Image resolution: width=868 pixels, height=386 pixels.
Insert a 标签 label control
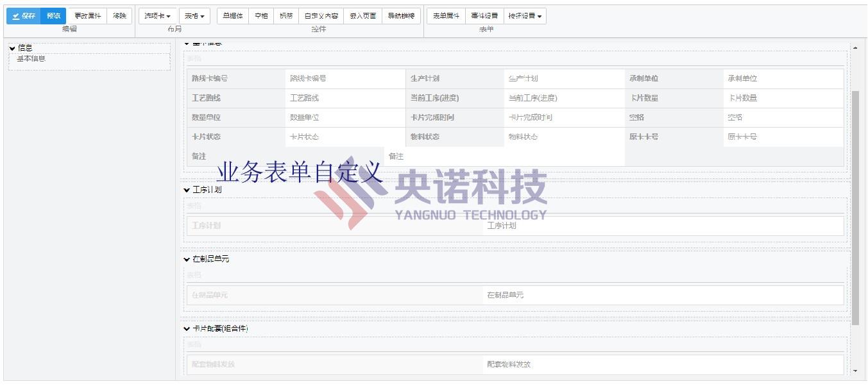(286, 16)
